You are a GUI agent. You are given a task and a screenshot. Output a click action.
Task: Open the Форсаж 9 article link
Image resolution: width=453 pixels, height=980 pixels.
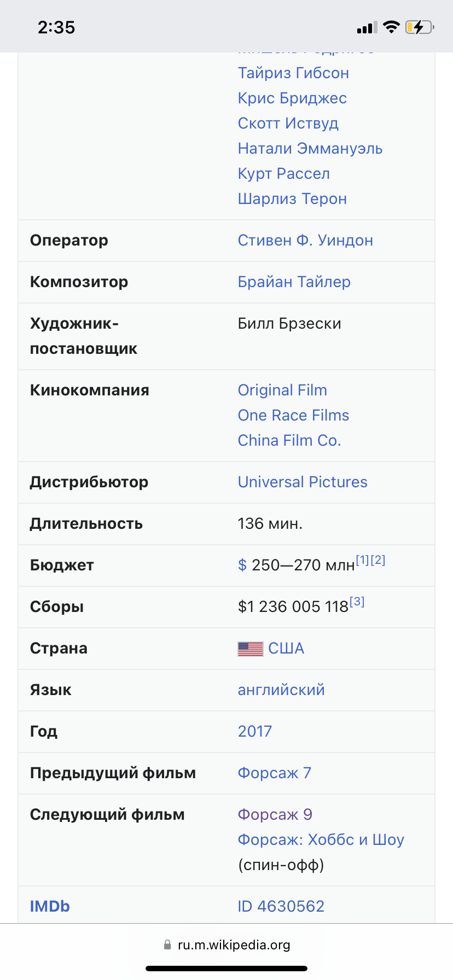pyautogui.click(x=275, y=814)
